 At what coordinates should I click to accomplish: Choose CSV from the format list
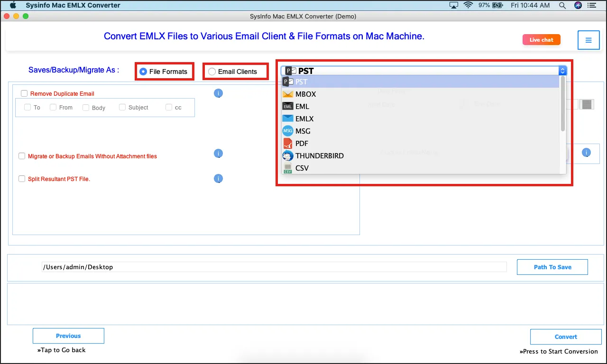(x=421, y=168)
